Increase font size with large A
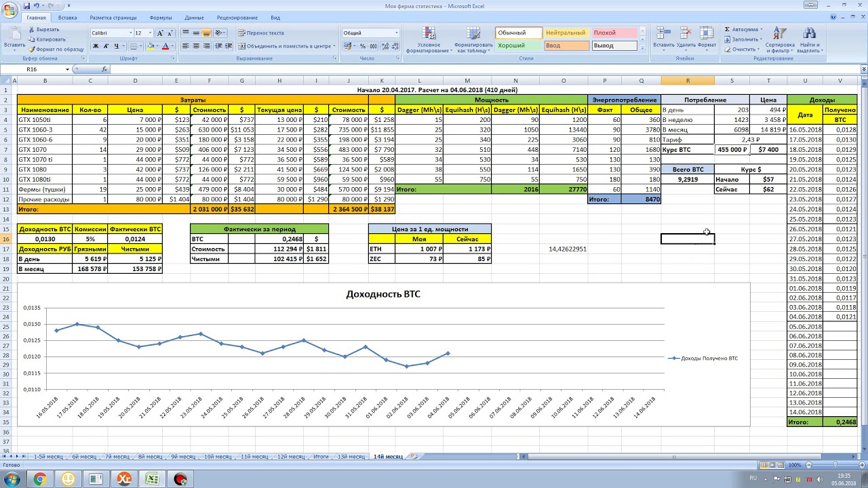 (160, 33)
